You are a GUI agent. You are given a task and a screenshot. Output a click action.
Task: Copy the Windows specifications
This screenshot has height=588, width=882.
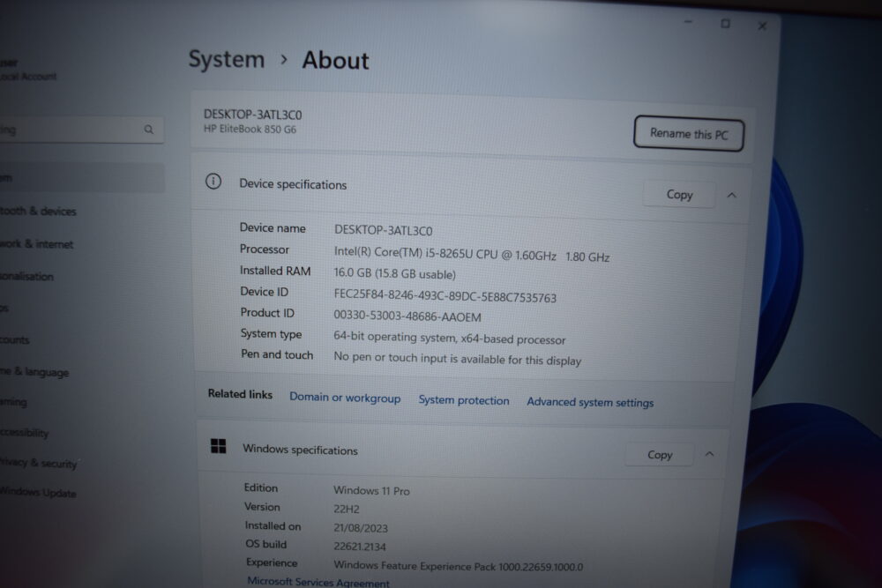659,454
